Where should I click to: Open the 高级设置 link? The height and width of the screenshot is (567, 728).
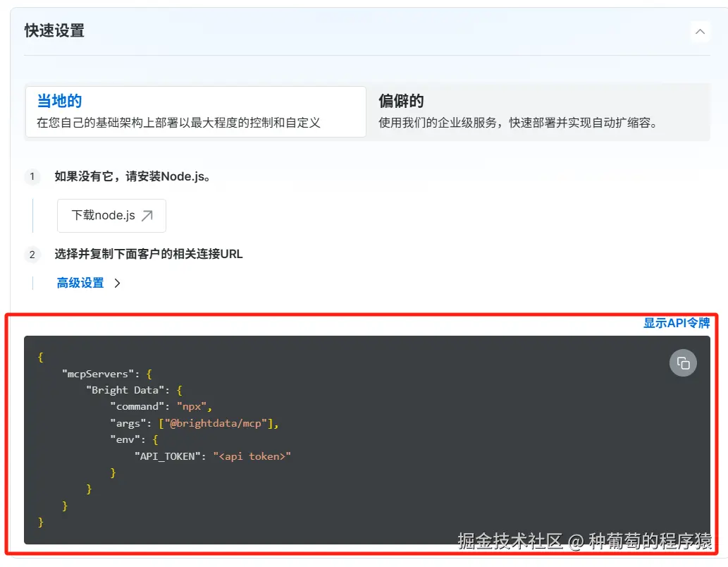point(80,283)
